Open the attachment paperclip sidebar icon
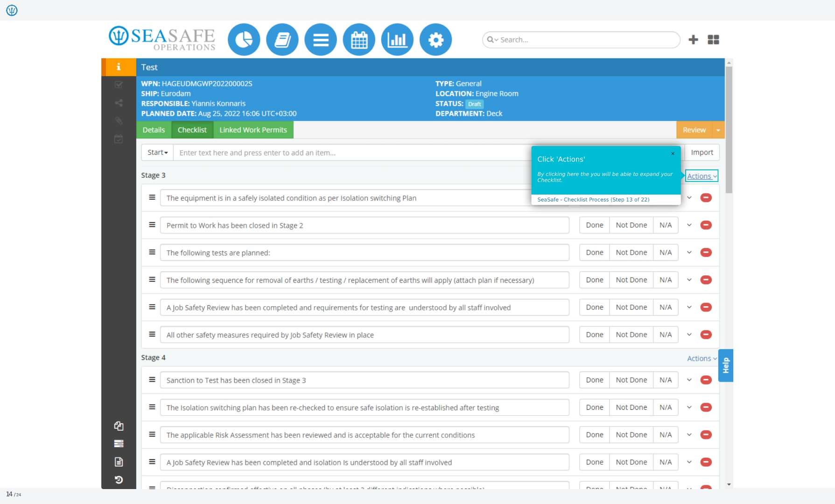This screenshot has height=504, width=835. tap(119, 121)
